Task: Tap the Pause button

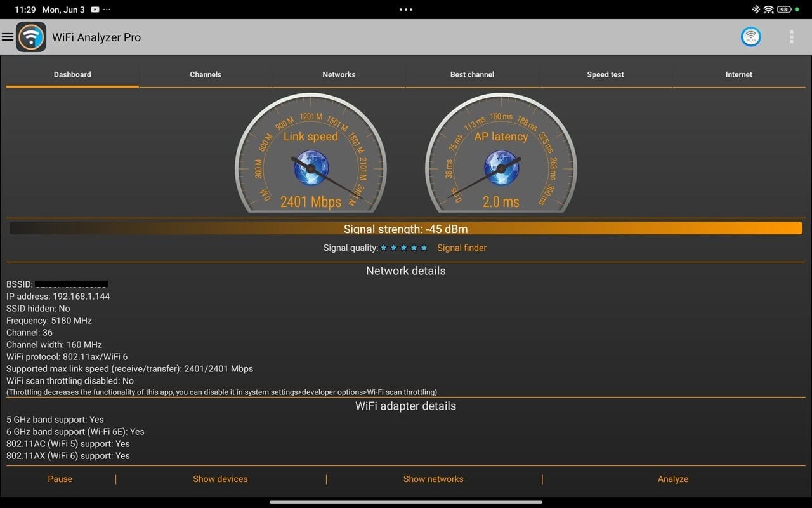Action: tap(60, 479)
